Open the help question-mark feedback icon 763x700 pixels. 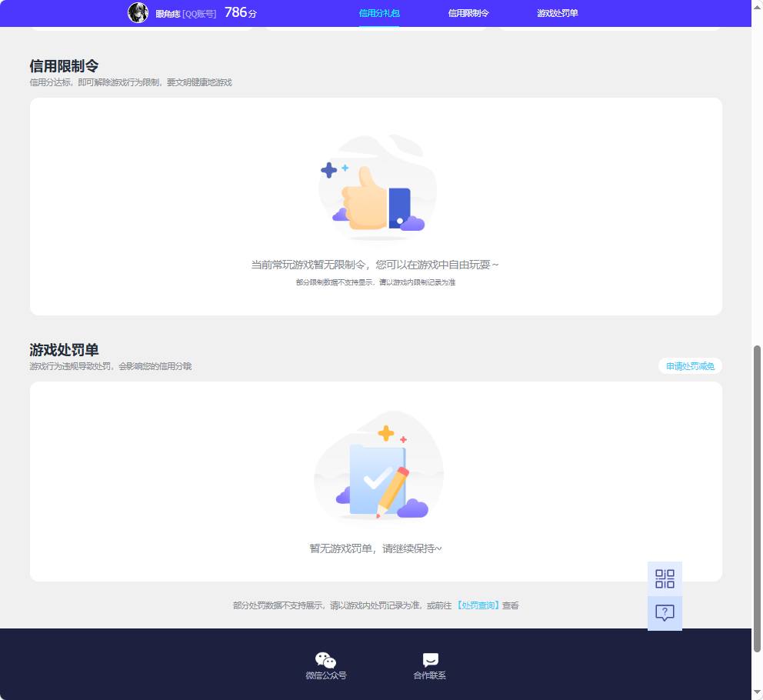[x=665, y=613]
